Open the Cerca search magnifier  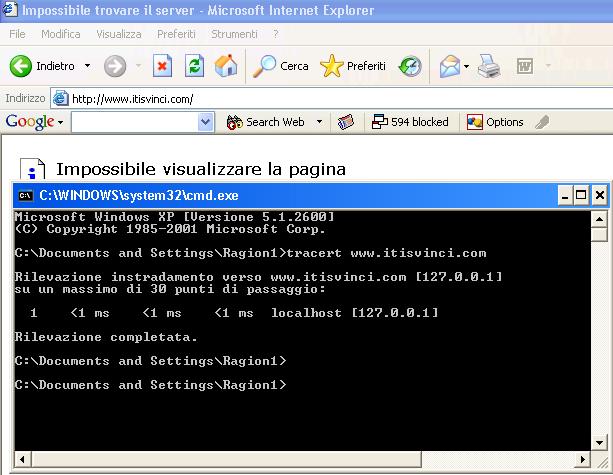[264, 66]
